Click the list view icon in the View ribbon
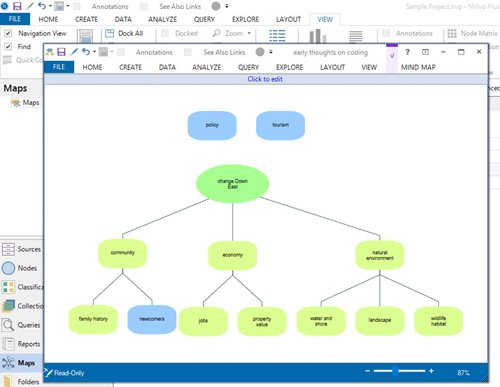The height and width of the screenshot is (387, 500). 277,36
